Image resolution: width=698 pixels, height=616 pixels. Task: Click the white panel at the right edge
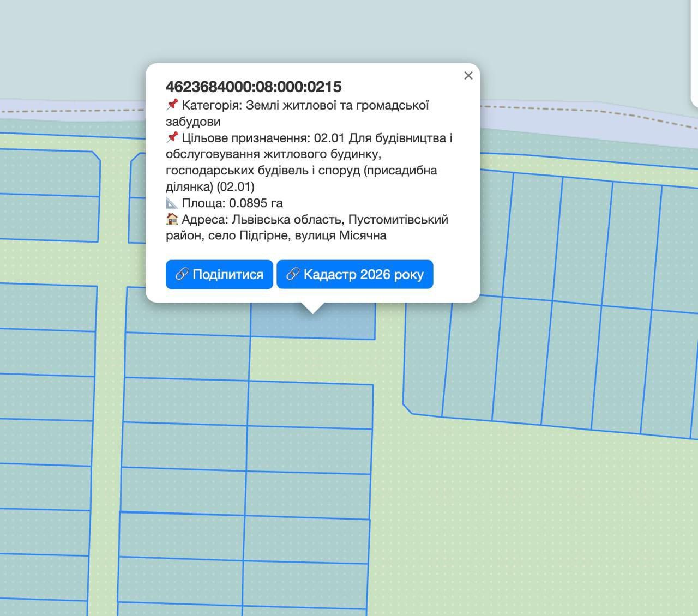tap(695, 55)
